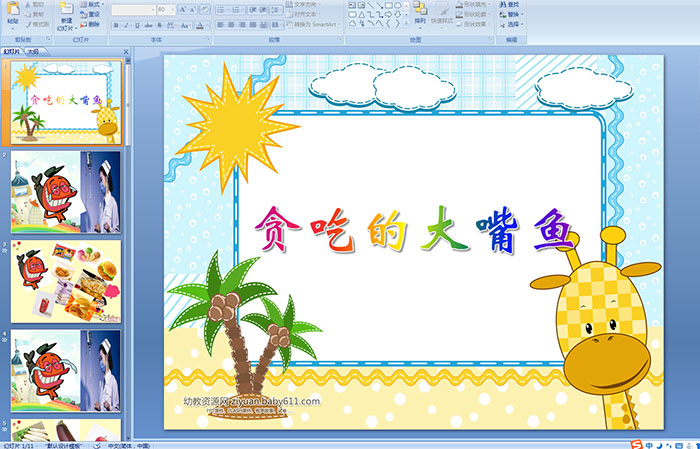The height and width of the screenshot is (449, 700).
Task: Click the Sogou input method tray icon
Action: [637, 445]
